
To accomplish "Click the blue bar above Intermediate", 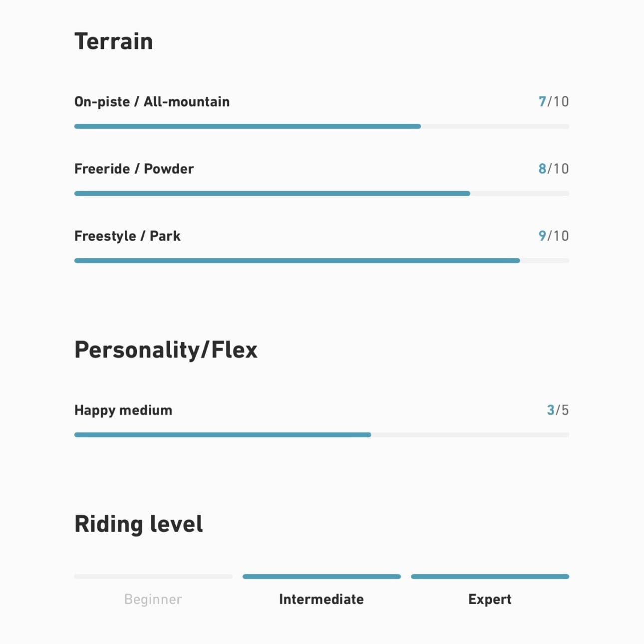I will 322,577.
